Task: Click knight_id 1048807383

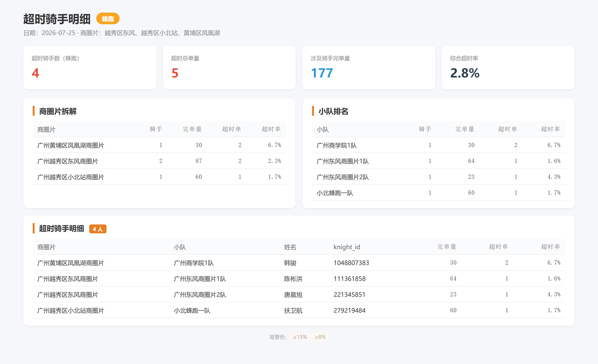Action: (x=351, y=263)
